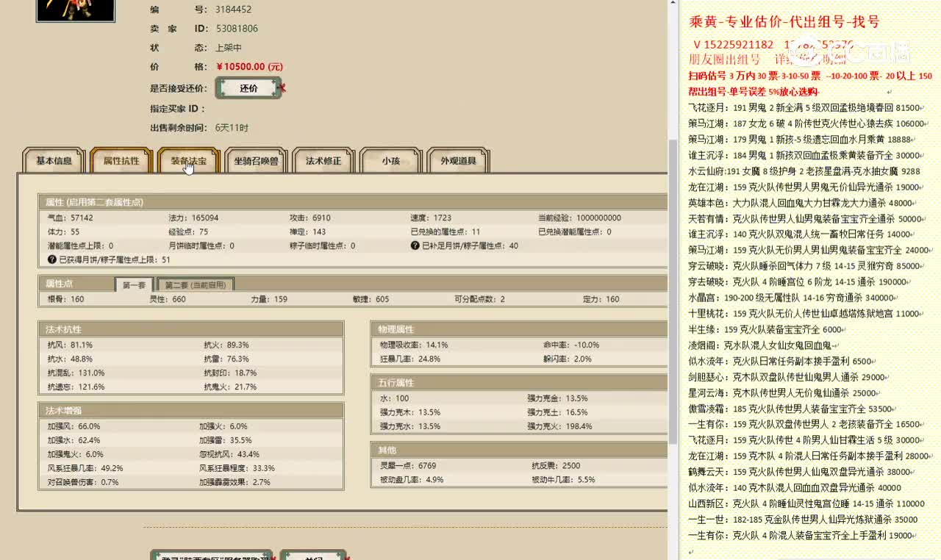Open the 装备法宝 tab
The image size is (941, 560).
coord(188,161)
